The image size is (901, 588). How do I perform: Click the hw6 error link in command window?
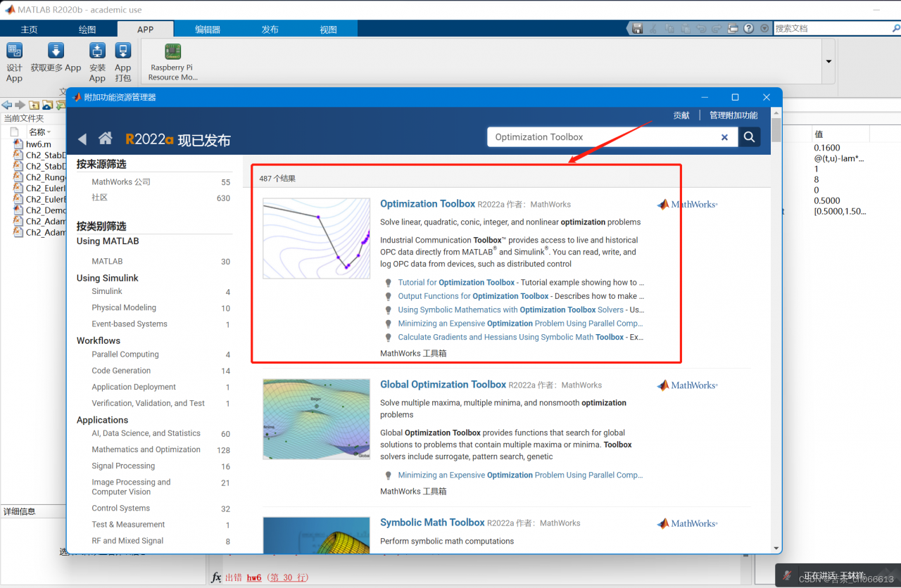pyautogui.click(x=254, y=577)
